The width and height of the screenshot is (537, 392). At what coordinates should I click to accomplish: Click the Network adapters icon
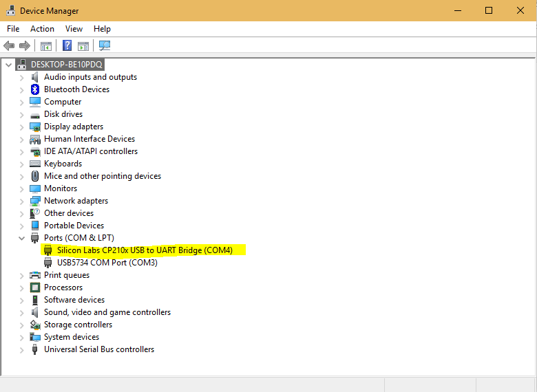click(35, 201)
